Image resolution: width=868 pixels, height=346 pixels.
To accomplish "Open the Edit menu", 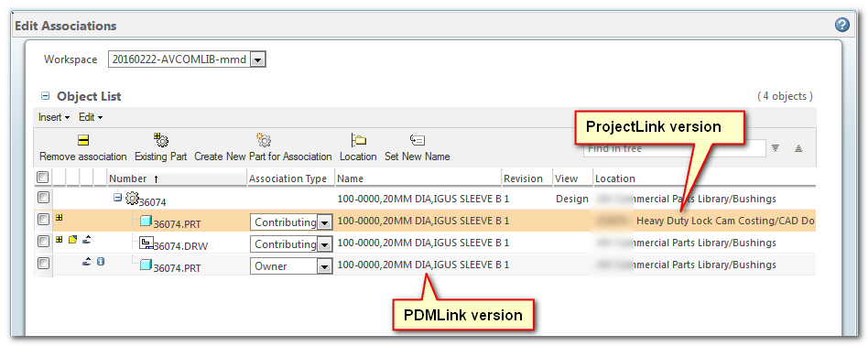I will 91,117.
